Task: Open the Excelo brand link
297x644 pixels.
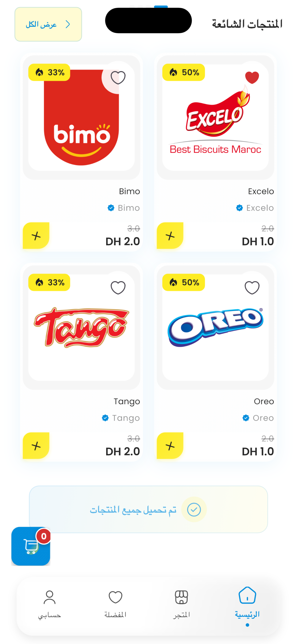Action: click(255, 208)
